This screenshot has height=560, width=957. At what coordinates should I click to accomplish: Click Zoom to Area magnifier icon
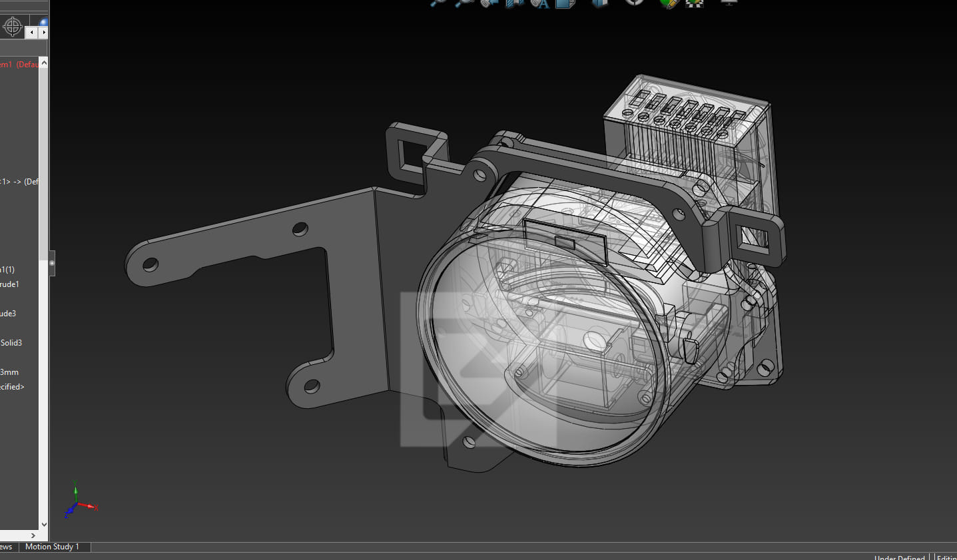tap(463, 3)
